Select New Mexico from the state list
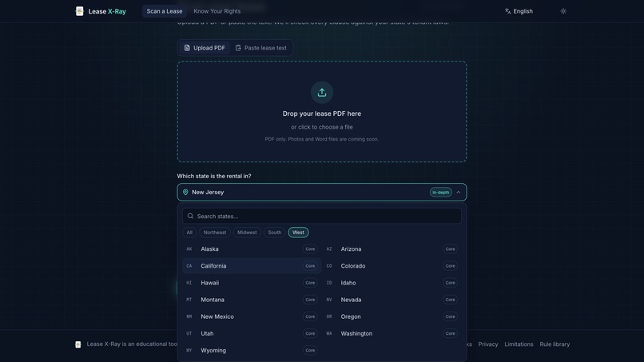This screenshot has width=644, height=362. [x=252, y=316]
